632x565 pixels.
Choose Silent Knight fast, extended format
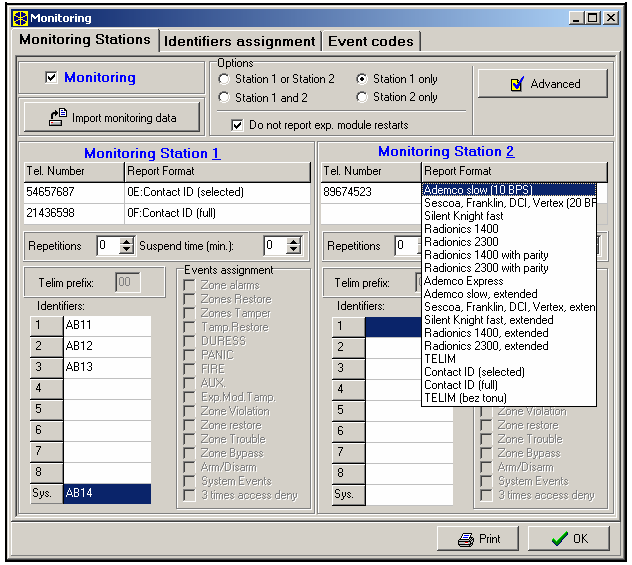click(x=509, y=320)
